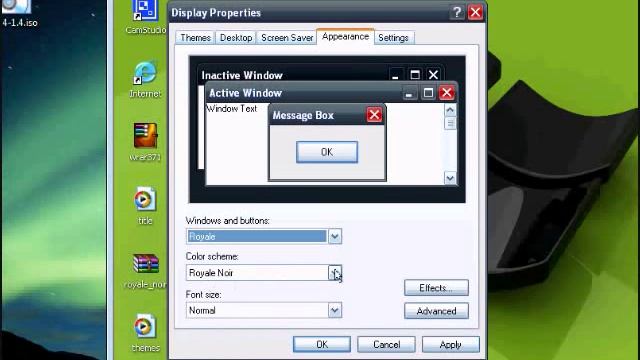
Task: Select the Appearance tab
Action: [345, 36]
